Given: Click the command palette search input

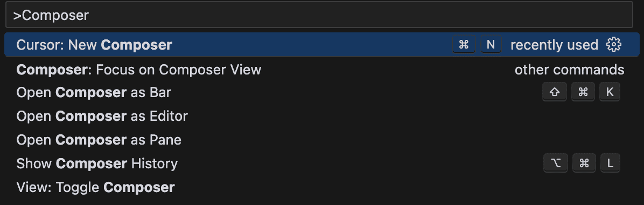Looking at the screenshot, I should [319, 15].
